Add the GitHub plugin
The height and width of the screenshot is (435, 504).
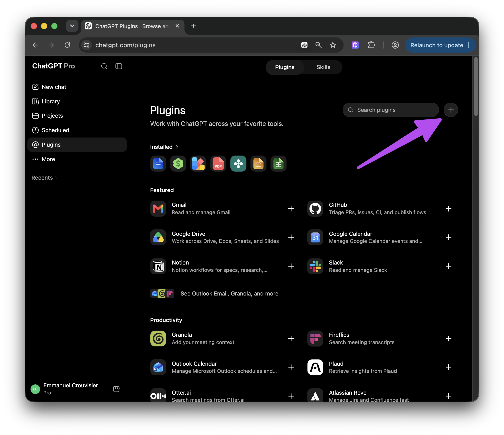(x=449, y=209)
